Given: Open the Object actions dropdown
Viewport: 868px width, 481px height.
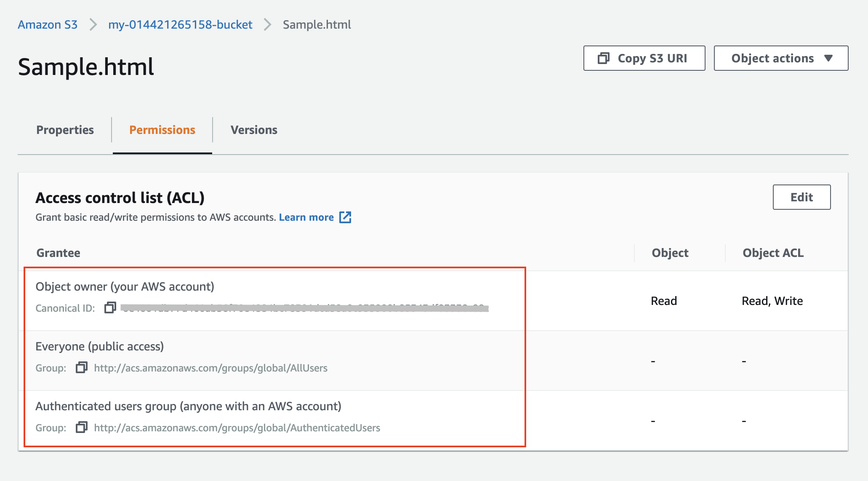Looking at the screenshot, I should (781, 58).
